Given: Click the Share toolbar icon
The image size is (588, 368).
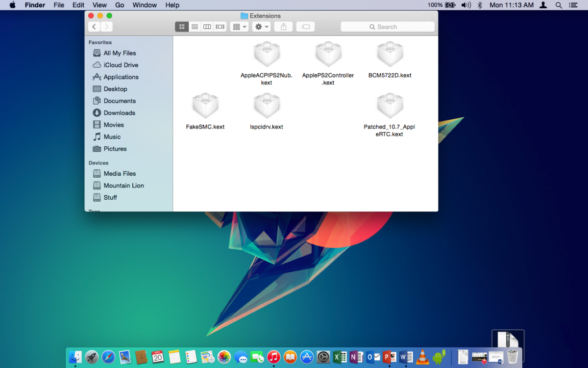Looking at the screenshot, I should pyautogui.click(x=283, y=27).
